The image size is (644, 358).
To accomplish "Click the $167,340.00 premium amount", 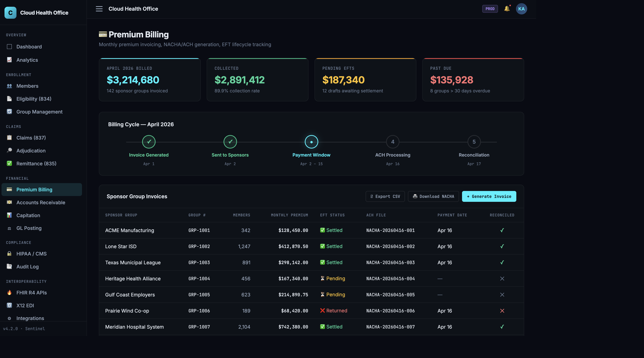I will point(293,279).
